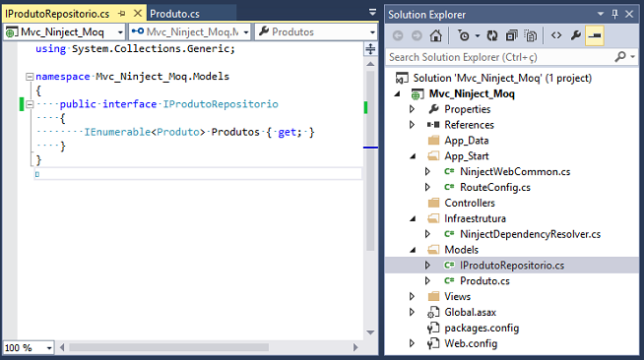Click vertical scrollbar down arrow in editor
This screenshot has width=644, height=360.
(370, 332)
